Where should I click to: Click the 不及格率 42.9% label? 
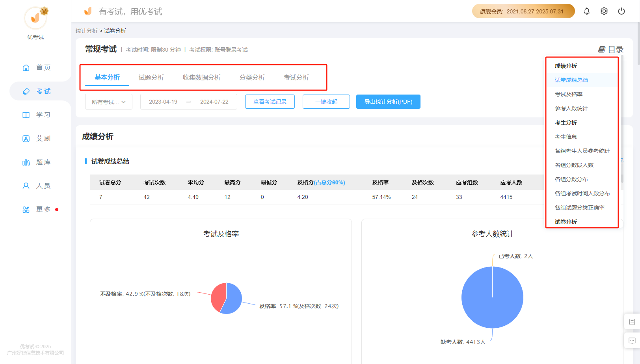pyautogui.click(x=145, y=294)
